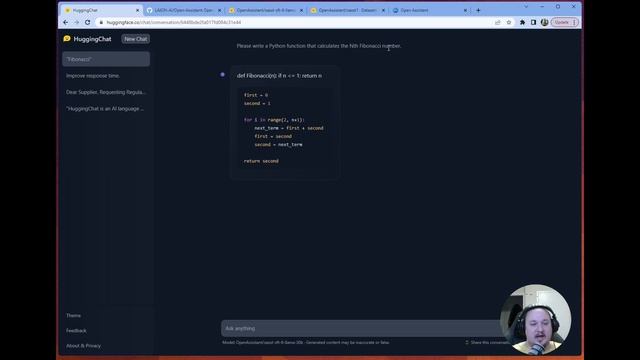Screen dimensions: 640x360
Task: Go back with browser back arrow
Action: 66,22
